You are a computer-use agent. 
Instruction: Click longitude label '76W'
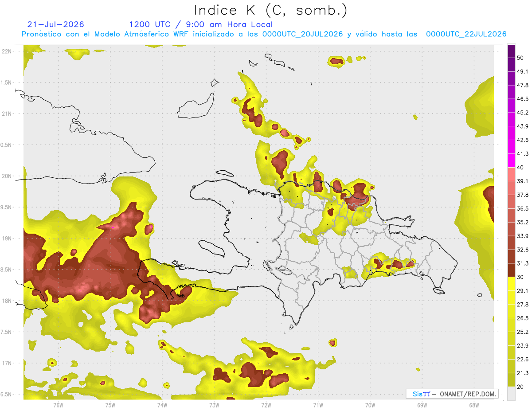coord(58,405)
